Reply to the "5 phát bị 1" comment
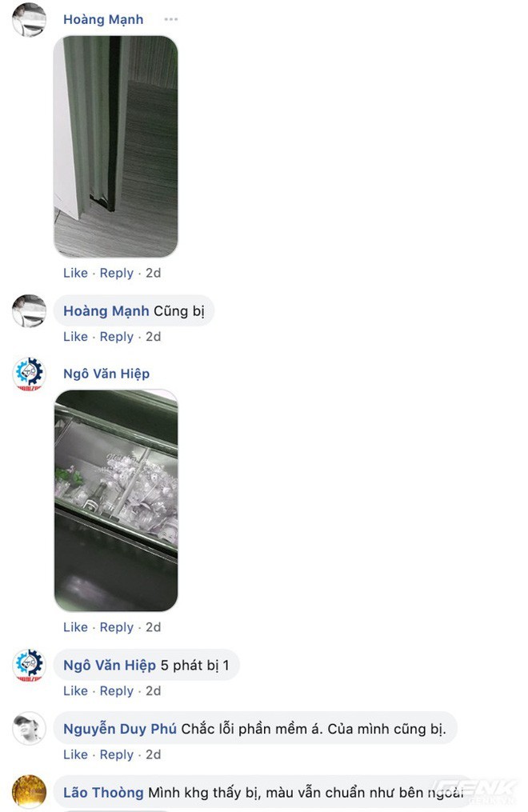This screenshot has width=528, height=812. tap(117, 691)
